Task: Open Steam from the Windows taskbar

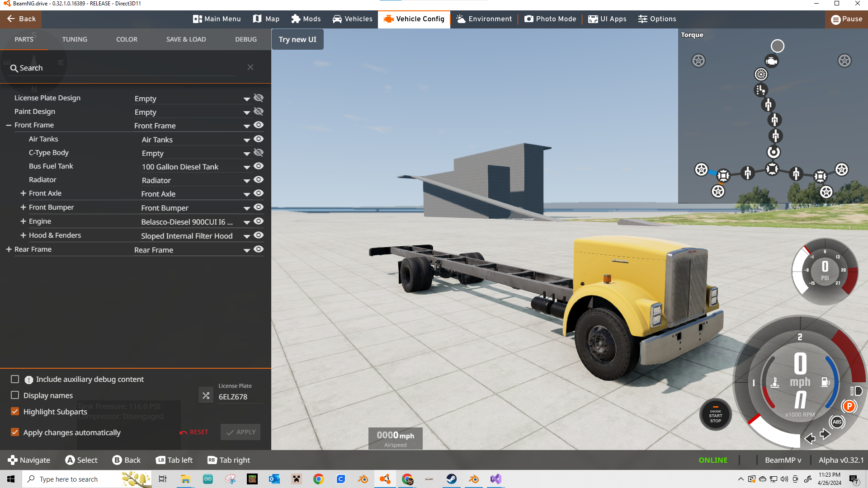Action: click(x=451, y=479)
